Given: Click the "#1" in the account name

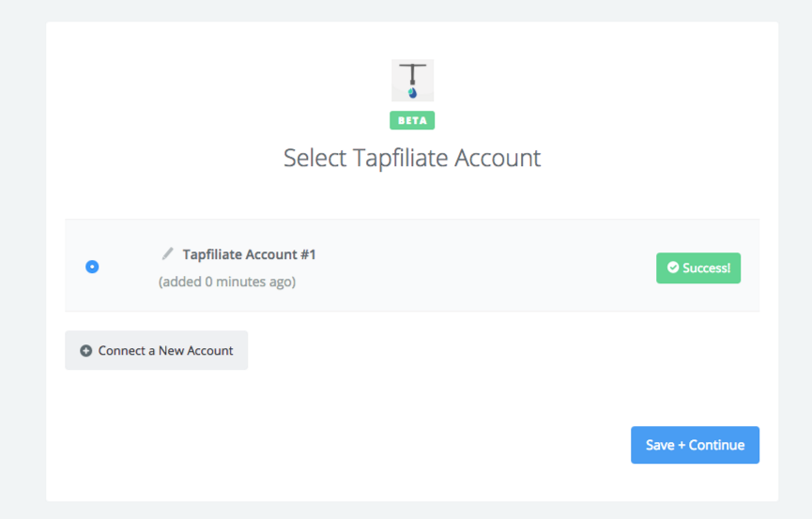Looking at the screenshot, I should [x=308, y=254].
